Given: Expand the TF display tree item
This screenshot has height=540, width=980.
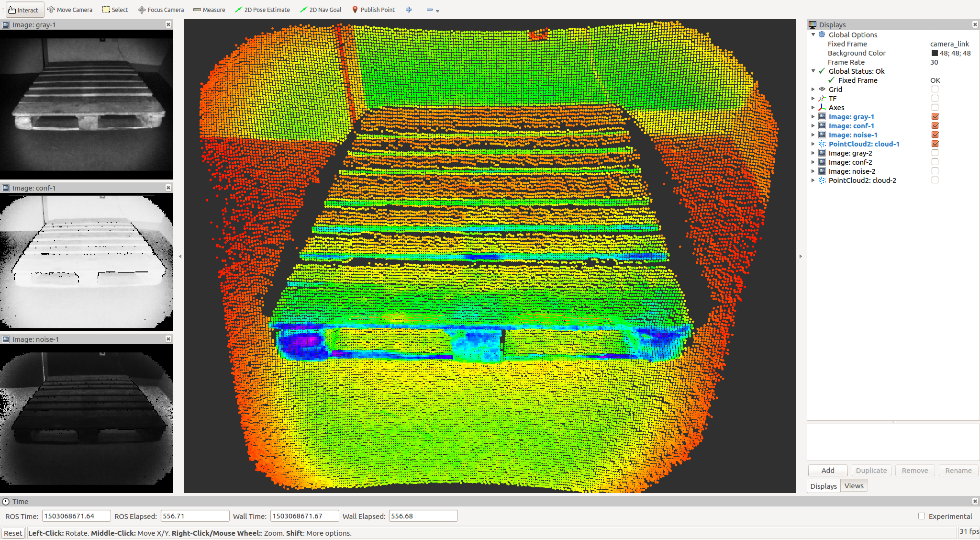Looking at the screenshot, I should (x=813, y=99).
